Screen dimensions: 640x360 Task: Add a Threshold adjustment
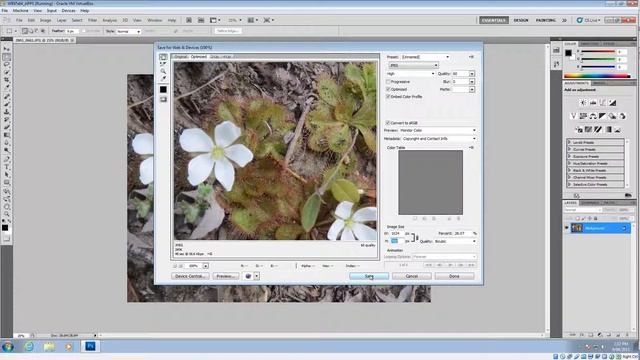pyautogui.click(x=598, y=129)
